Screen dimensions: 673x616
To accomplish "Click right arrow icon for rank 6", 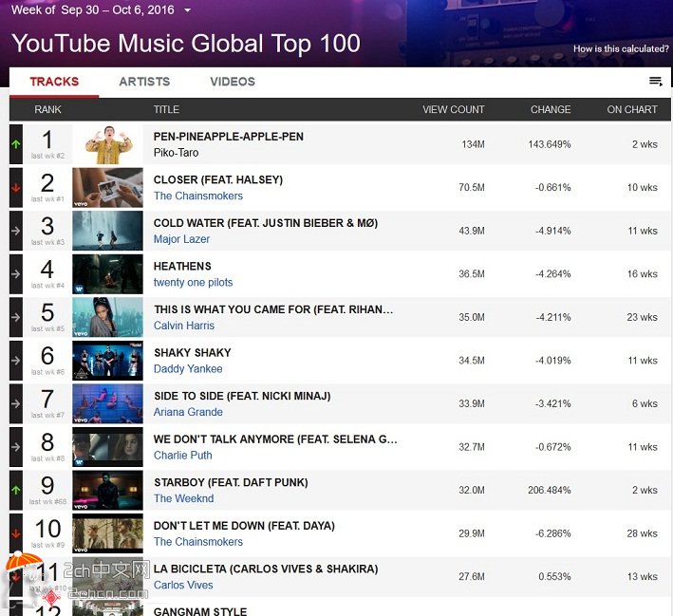I will tap(16, 361).
